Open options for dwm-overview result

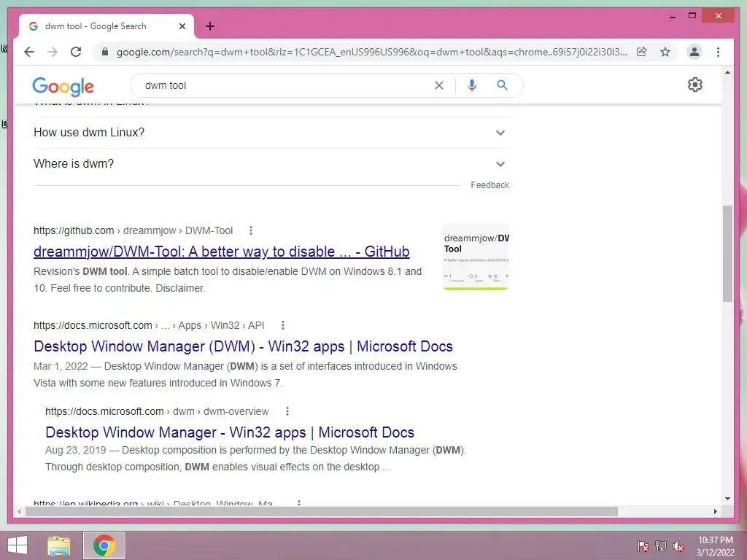pos(287,411)
